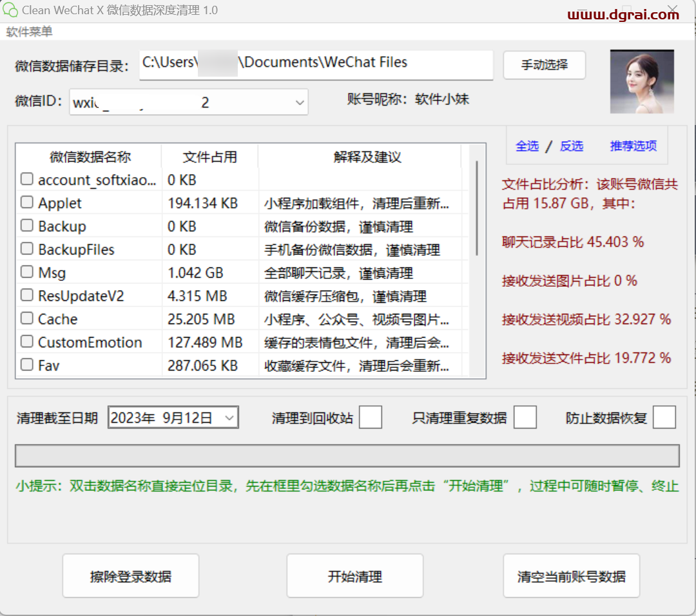Enable the Msg checkbox

tap(27, 272)
